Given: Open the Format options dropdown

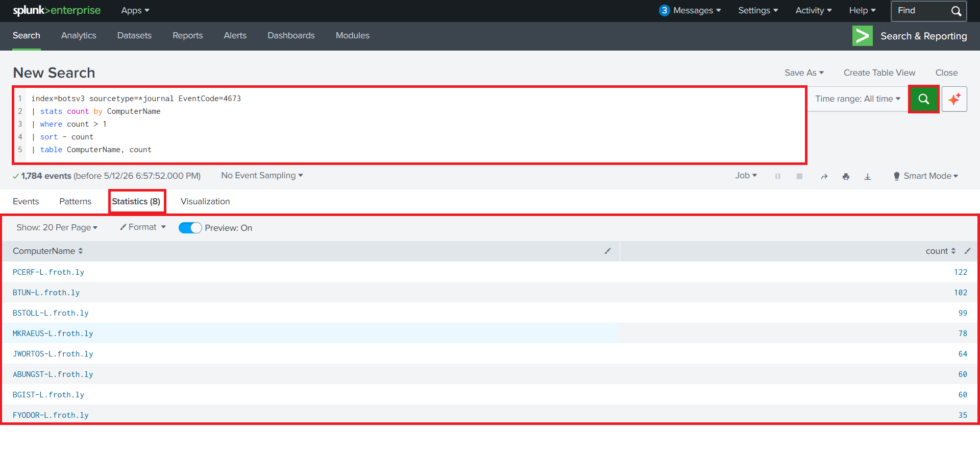Looking at the screenshot, I should (143, 227).
